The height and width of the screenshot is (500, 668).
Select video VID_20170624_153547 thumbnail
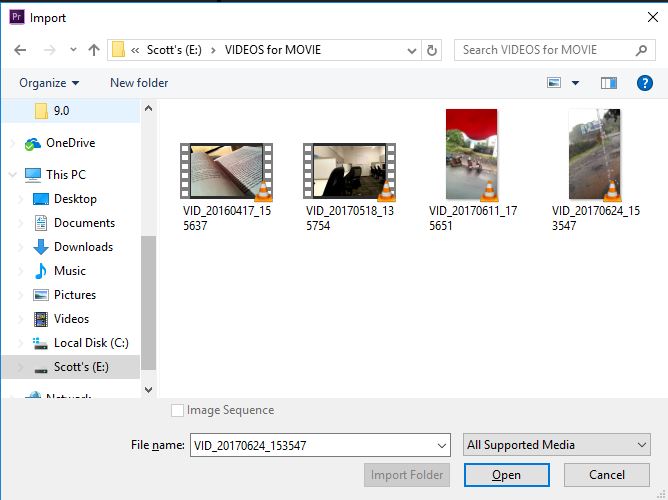tap(595, 154)
